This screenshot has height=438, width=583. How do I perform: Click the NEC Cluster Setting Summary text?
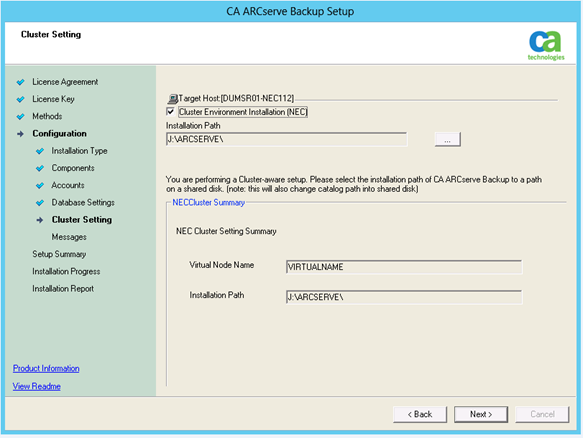(x=226, y=231)
